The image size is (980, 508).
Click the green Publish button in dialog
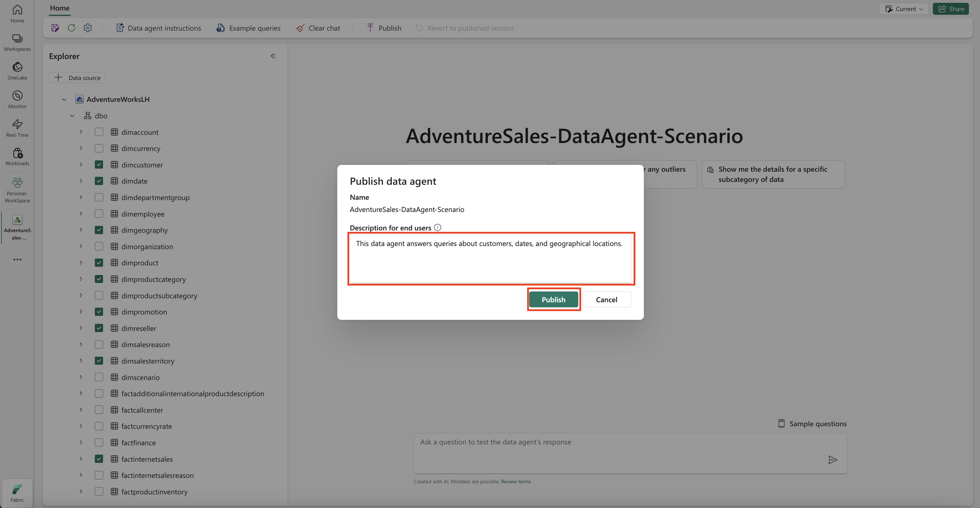coord(554,300)
